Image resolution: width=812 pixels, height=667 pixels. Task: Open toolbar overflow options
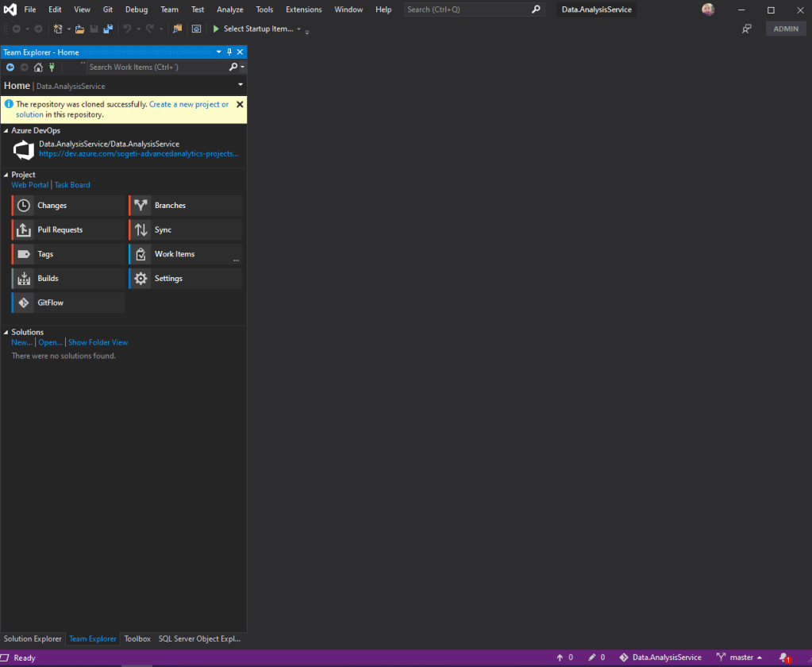[x=307, y=31]
